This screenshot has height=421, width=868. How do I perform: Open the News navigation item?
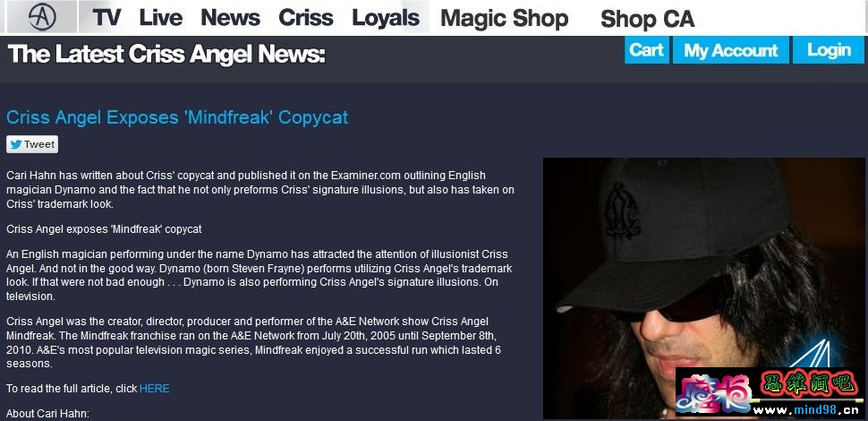(230, 18)
